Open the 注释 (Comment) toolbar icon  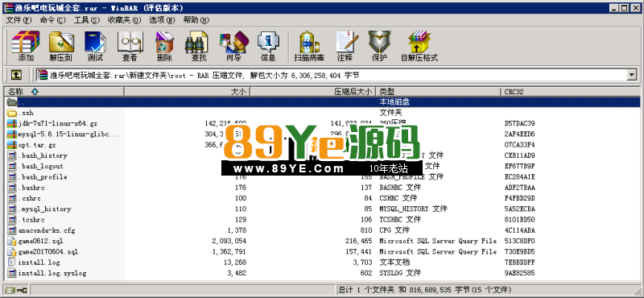tap(345, 46)
